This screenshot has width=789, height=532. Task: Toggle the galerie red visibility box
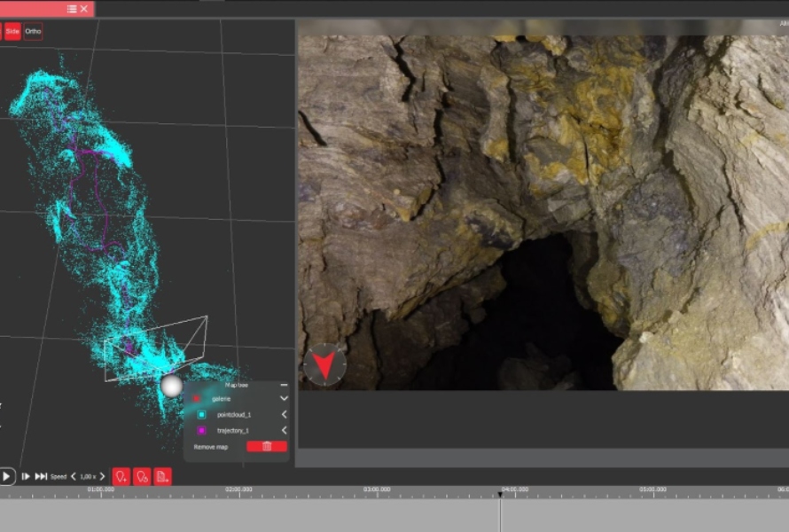pyautogui.click(x=197, y=399)
